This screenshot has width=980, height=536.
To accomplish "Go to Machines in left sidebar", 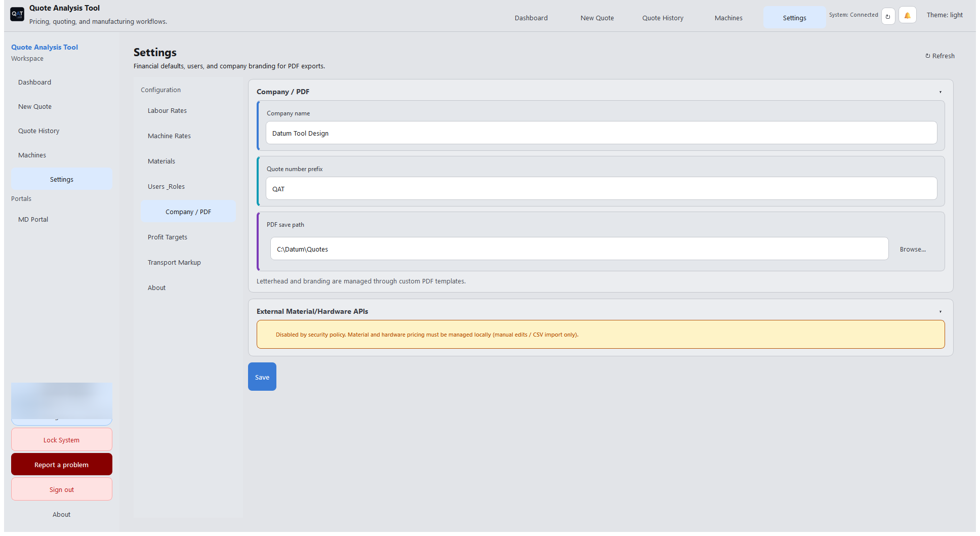I will (x=62, y=155).
